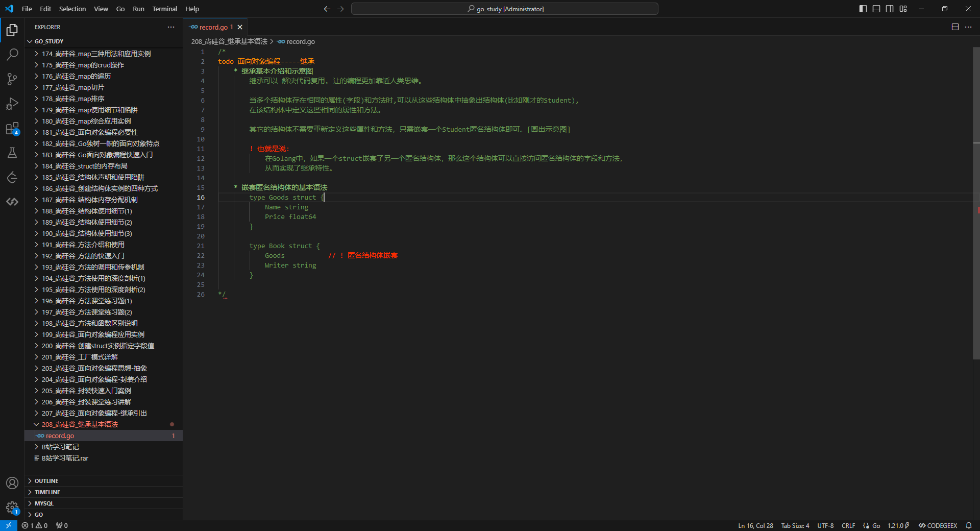
Task: Click the 208_尚硅谷_继承基本语法 breadcrumb
Action: [x=229, y=41]
